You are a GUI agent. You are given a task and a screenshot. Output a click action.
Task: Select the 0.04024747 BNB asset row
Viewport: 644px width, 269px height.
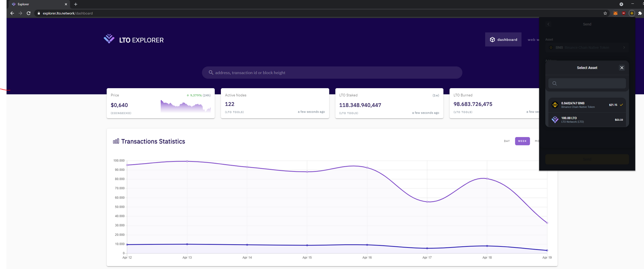click(587, 105)
